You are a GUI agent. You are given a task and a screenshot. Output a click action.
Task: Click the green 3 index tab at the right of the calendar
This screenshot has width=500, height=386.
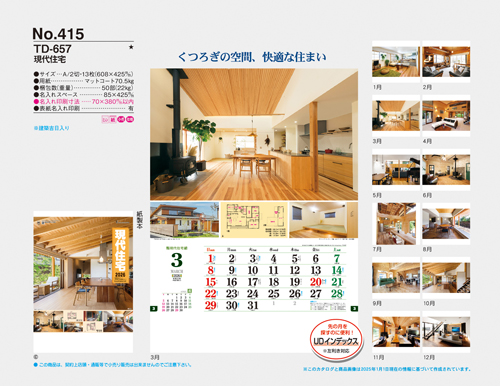pyautogui.click(x=354, y=309)
